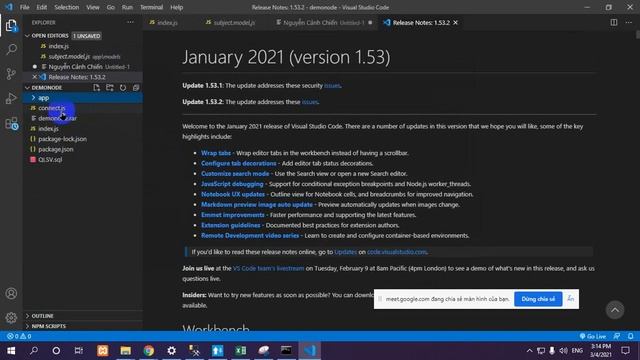This screenshot has height=360, width=640.
Task: Open feedback icon in status bar
Action: [616, 336]
